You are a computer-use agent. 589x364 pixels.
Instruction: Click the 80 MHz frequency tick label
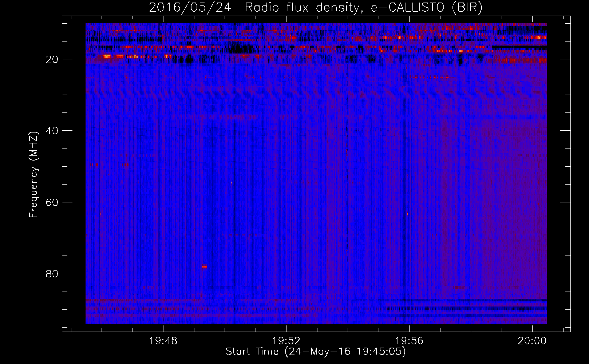pos(52,274)
